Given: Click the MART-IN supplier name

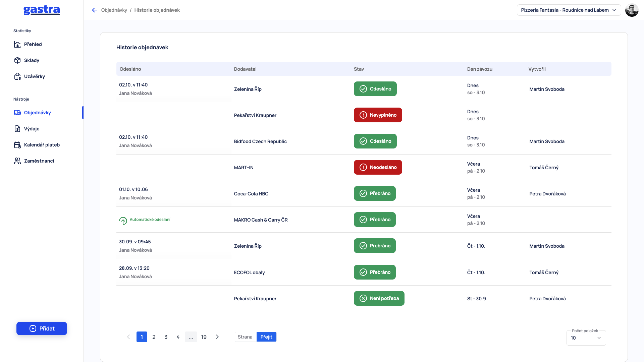Looking at the screenshot, I should point(244,168).
